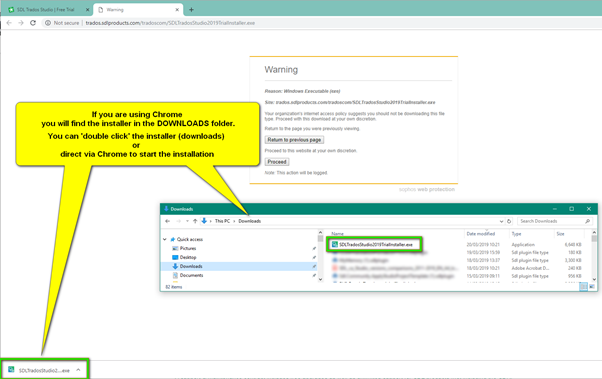Viewport: 602px width, 379px height.
Task: Switch to the large icons view button
Action: (592, 287)
